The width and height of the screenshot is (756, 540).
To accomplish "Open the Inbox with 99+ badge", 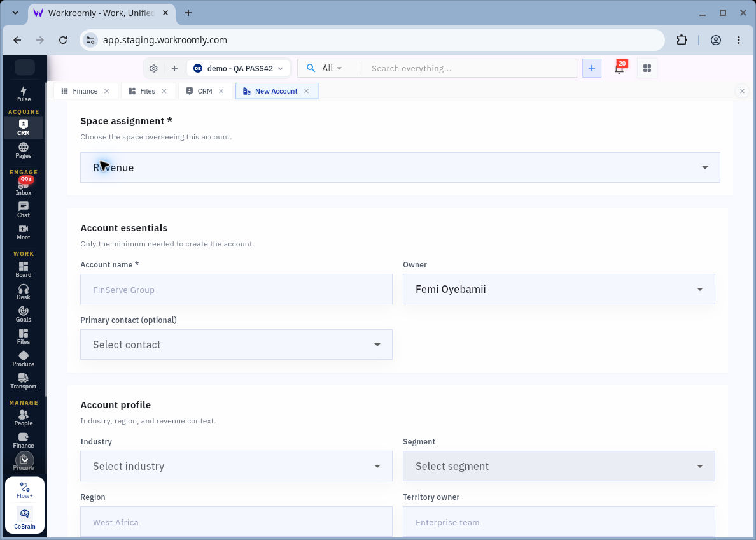I will 23,187.
